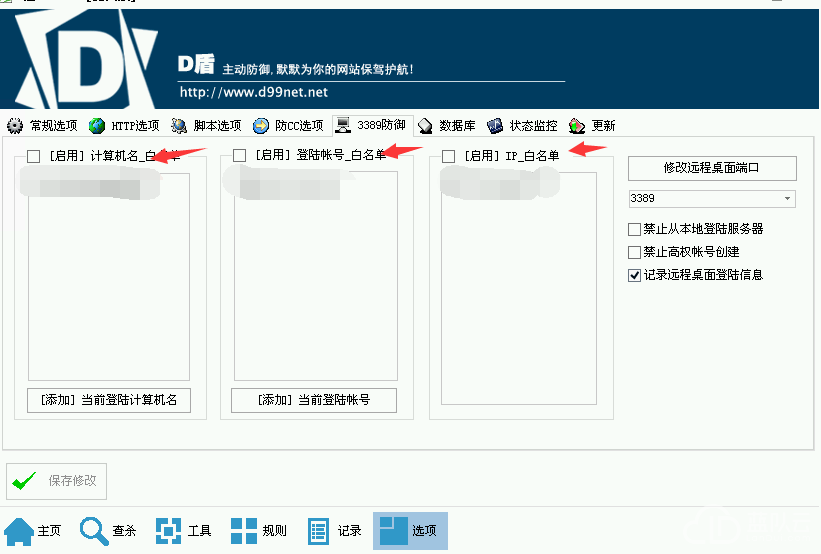
Task: Switch to HTTP选项 tab
Action: click(x=125, y=126)
